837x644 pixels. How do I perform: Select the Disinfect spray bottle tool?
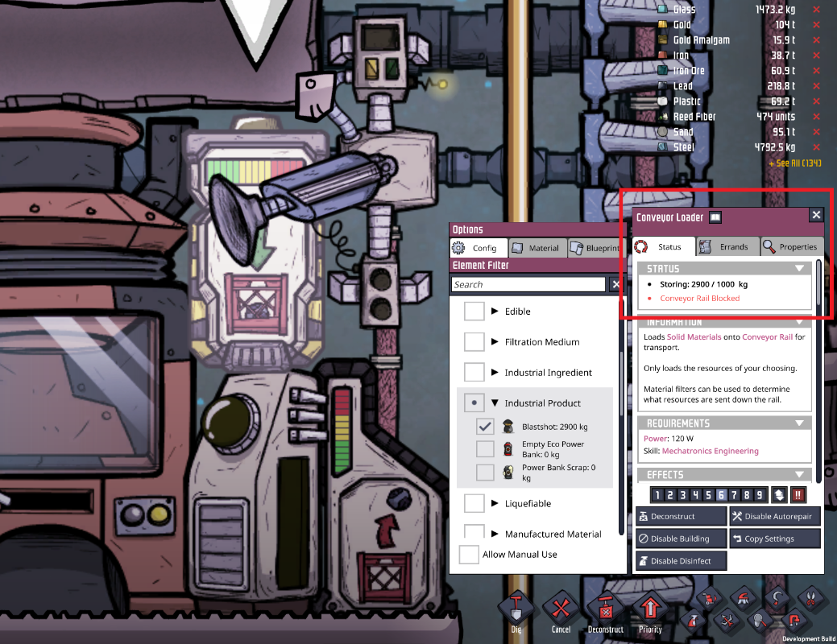click(x=692, y=621)
